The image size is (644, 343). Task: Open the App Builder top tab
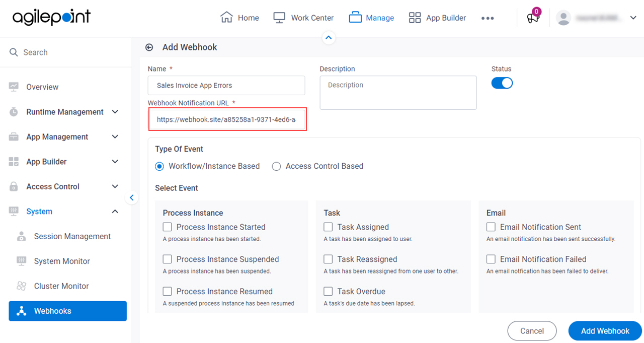pyautogui.click(x=437, y=18)
